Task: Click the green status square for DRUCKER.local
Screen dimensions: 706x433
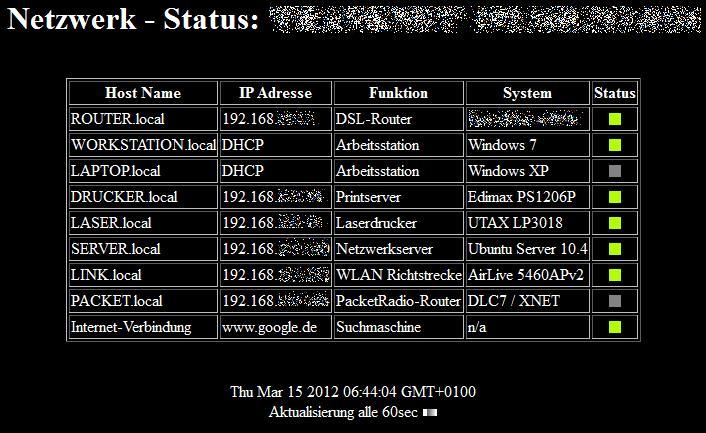Action: pyautogui.click(x=615, y=197)
